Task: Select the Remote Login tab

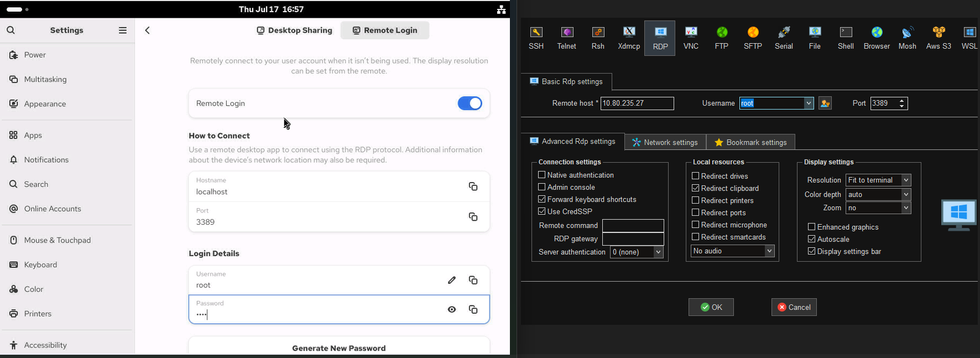Action: click(385, 30)
